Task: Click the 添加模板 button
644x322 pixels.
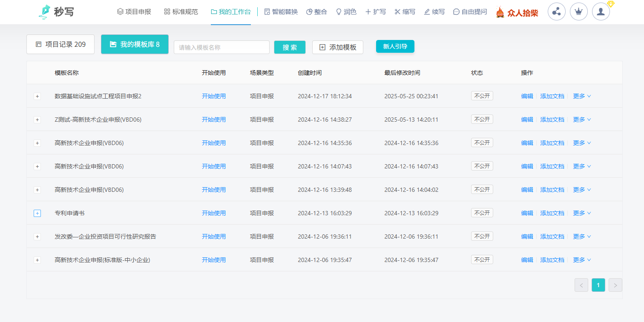Action: pyautogui.click(x=337, y=47)
